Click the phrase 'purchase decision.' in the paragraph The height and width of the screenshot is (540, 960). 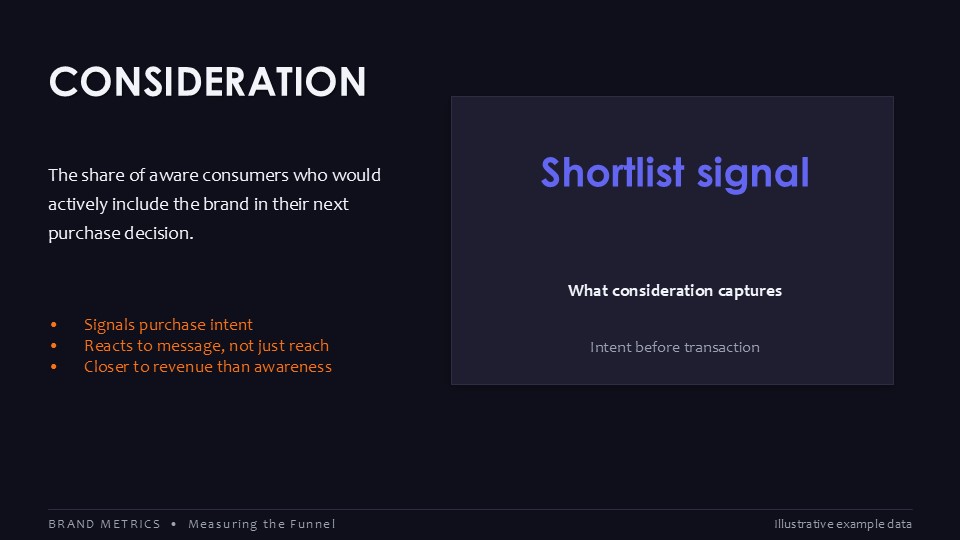pyautogui.click(x=121, y=233)
